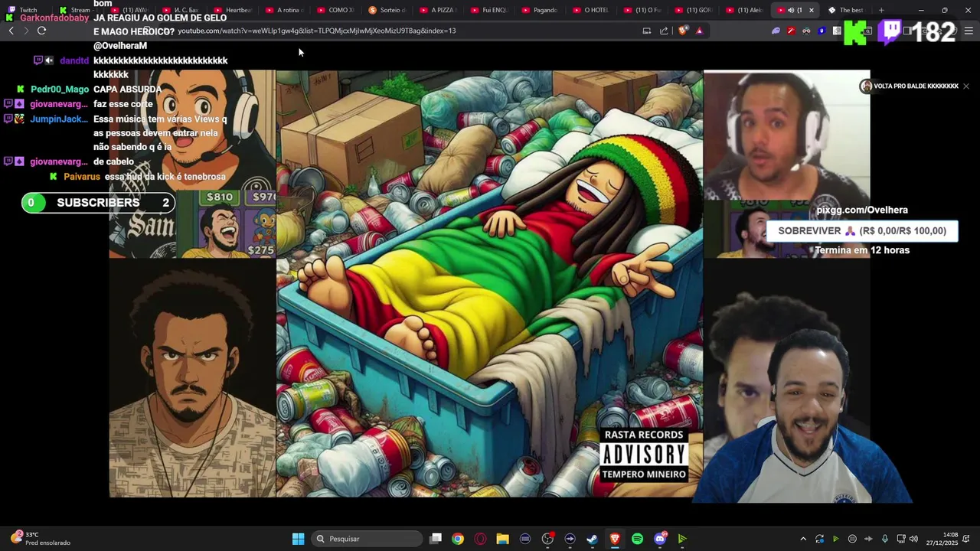Viewport: 980px width, 551px height.
Task: Go back using the browser back arrow
Action: (x=11, y=31)
